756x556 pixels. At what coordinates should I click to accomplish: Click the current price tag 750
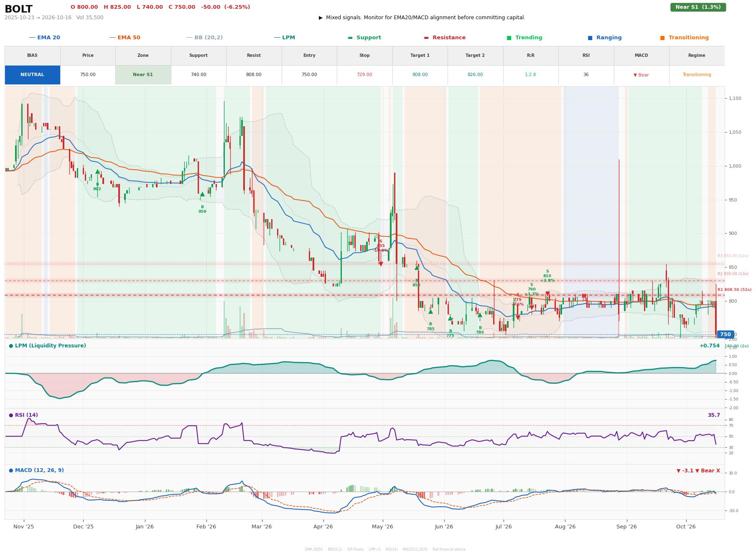coord(725,334)
